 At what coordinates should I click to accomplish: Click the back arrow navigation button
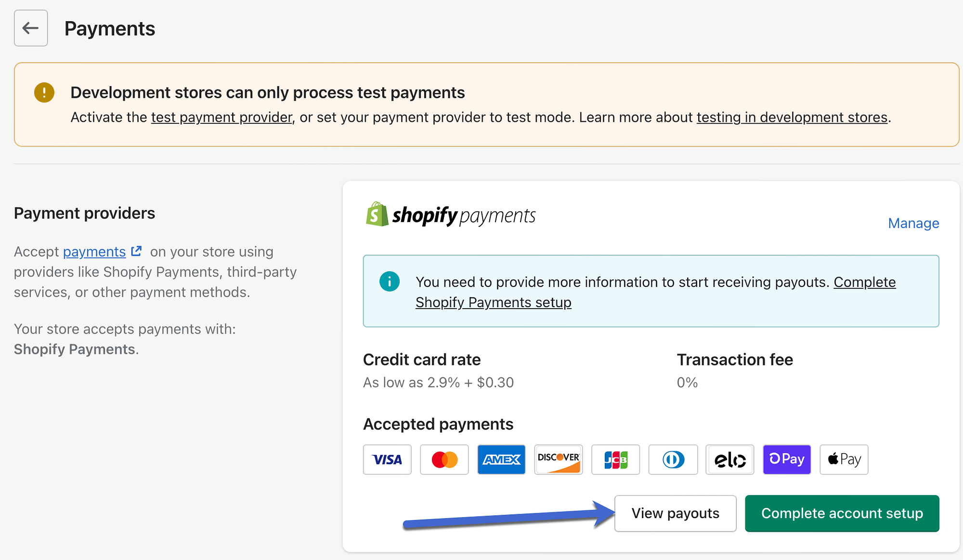pos(31,28)
